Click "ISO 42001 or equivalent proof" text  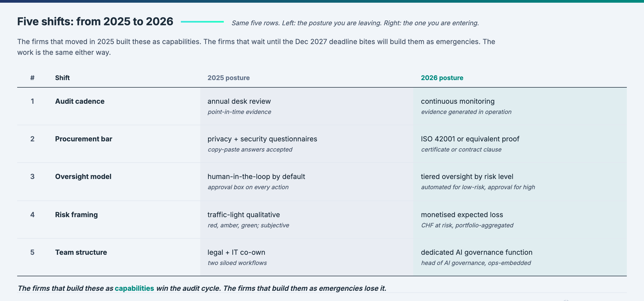[x=470, y=139]
